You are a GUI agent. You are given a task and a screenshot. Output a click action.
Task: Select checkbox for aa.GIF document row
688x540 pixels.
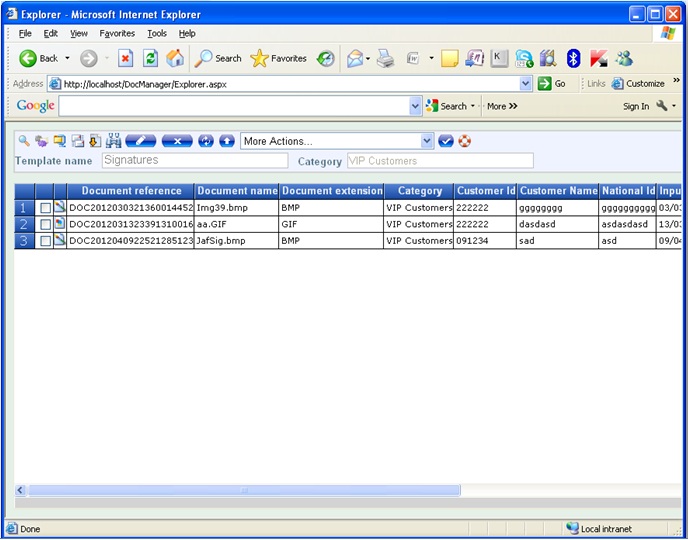45,225
